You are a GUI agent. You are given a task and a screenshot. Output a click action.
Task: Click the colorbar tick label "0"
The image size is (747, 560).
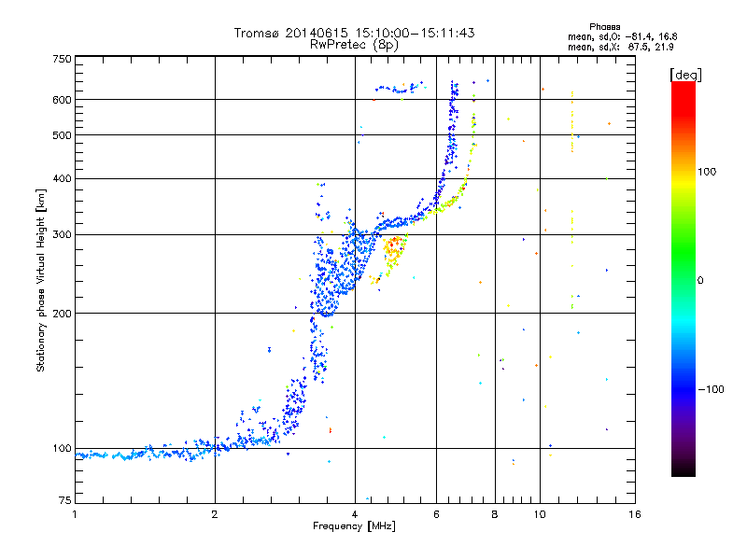click(700, 281)
